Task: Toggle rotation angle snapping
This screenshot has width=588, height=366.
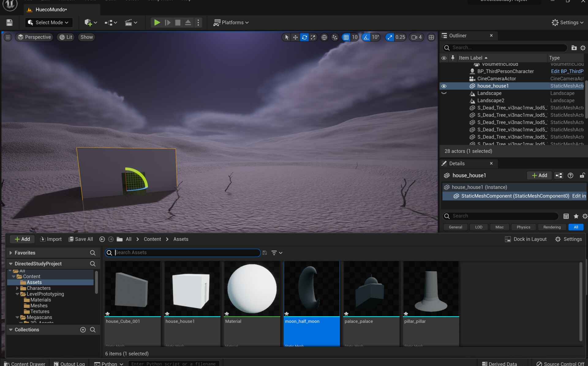Action: (x=366, y=37)
